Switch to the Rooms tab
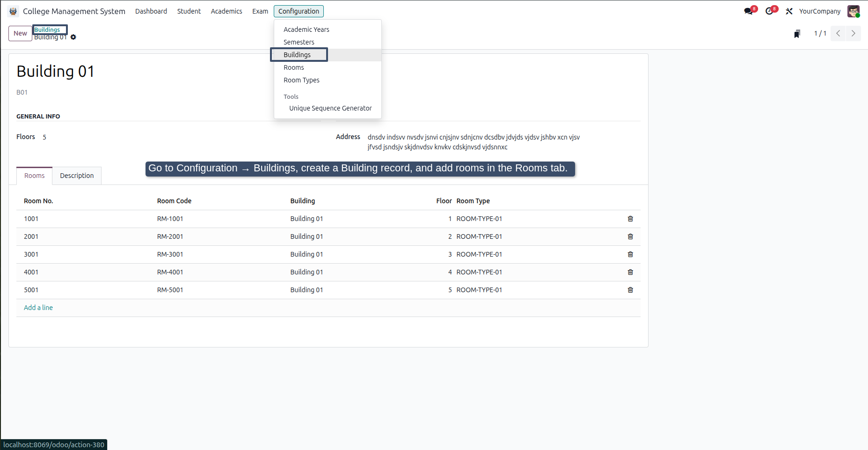Image resolution: width=868 pixels, height=450 pixels. (x=35, y=176)
